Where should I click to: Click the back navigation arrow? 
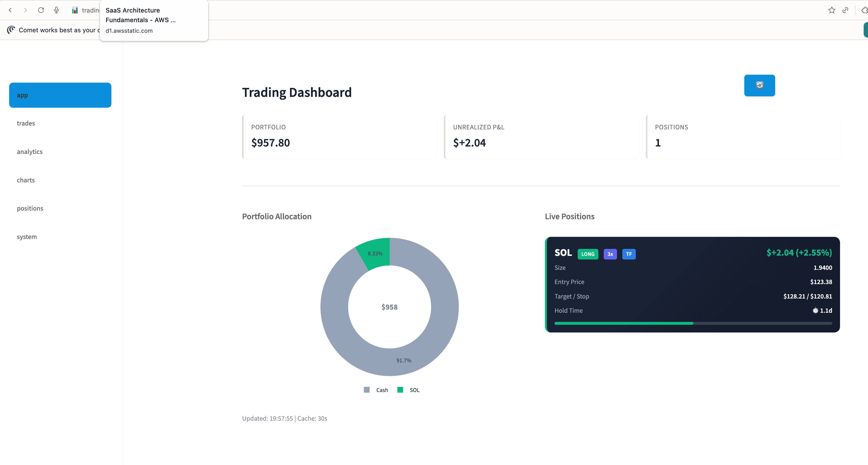click(x=10, y=10)
